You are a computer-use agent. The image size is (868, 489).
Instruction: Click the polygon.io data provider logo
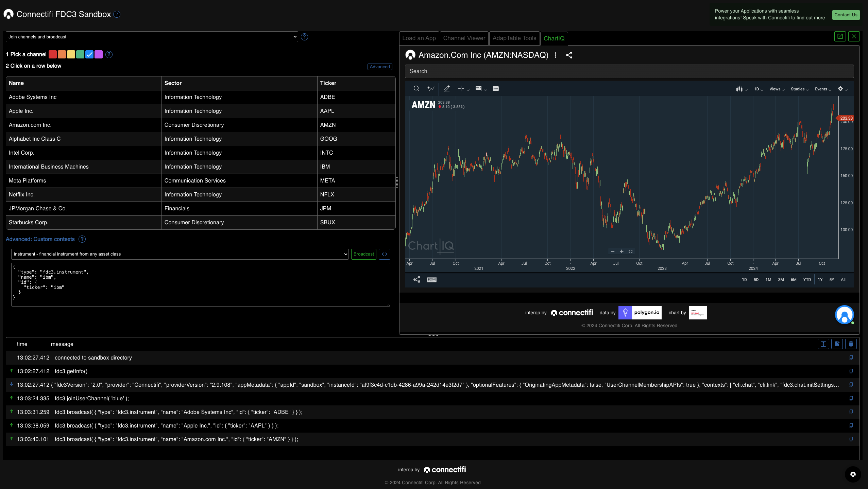click(x=640, y=313)
